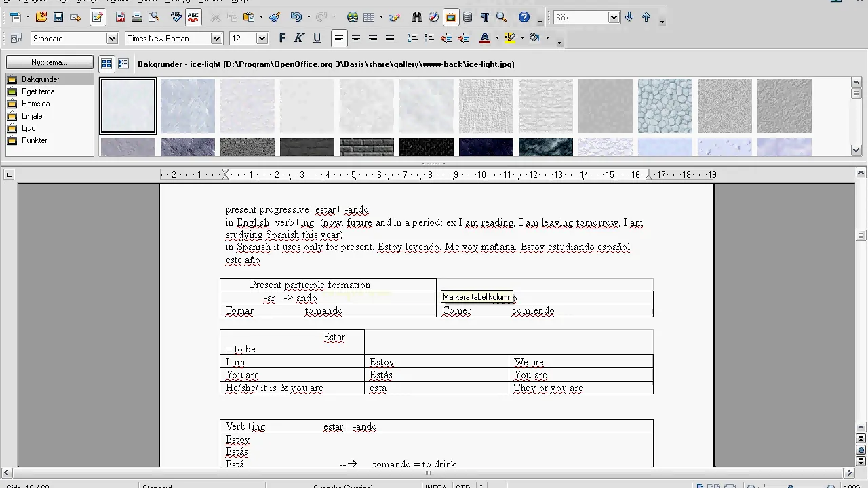Open the paragraph style Standard dropdown
The height and width of the screenshot is (488, 868).
tap(113, 39)
